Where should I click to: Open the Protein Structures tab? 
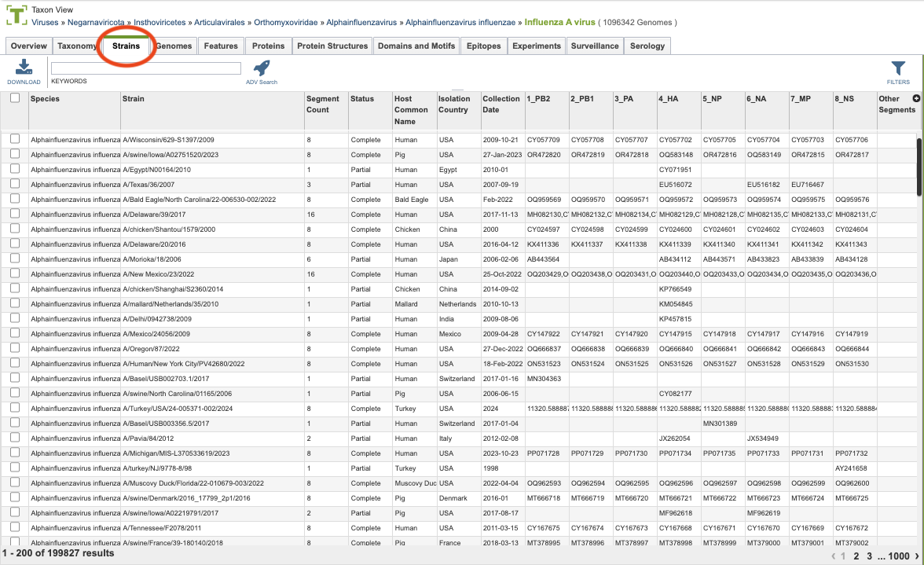pos(332,46)
